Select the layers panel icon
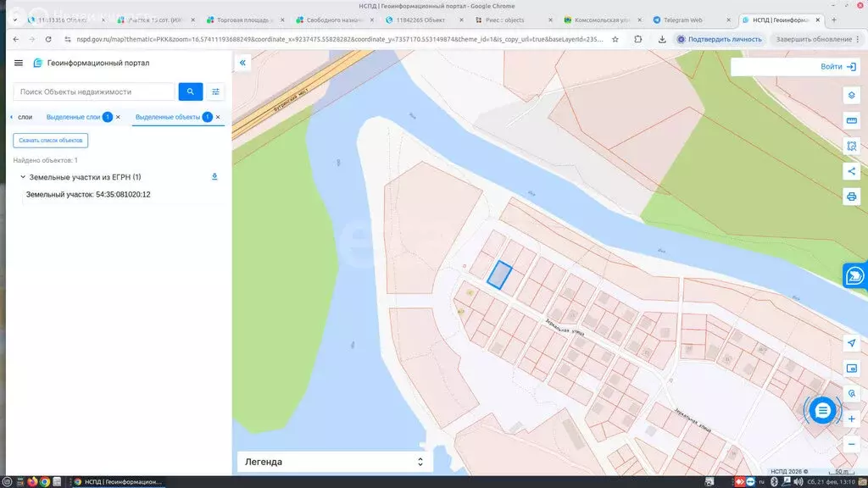The width and height of the screenshot is (868, 488). click(850, 95)
